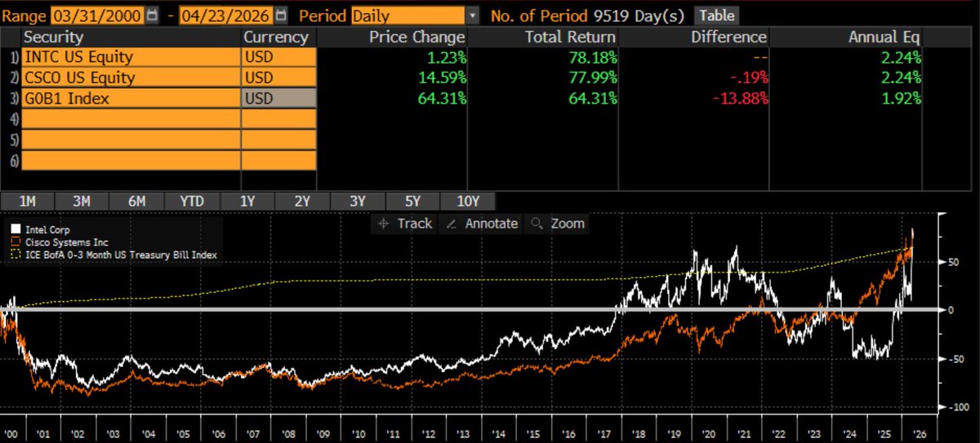Select the 6M time range
The height and width of the screenshot is (443, 980).
136,202
